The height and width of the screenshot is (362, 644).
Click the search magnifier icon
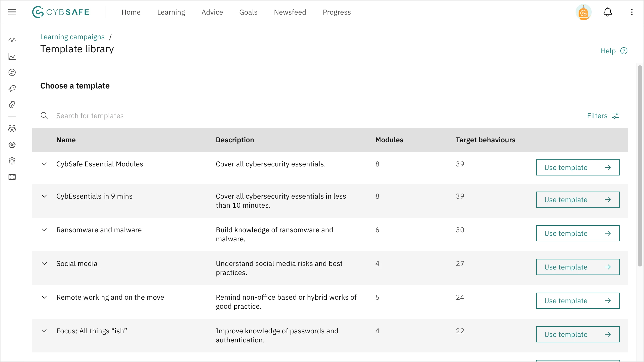[x=44, y=116]
